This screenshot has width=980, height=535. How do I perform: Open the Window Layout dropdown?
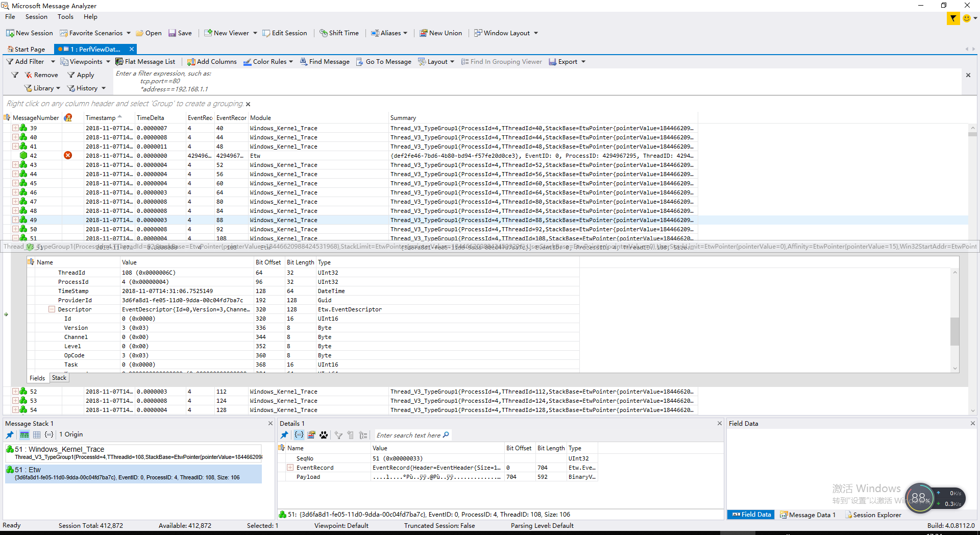[506, 33]
